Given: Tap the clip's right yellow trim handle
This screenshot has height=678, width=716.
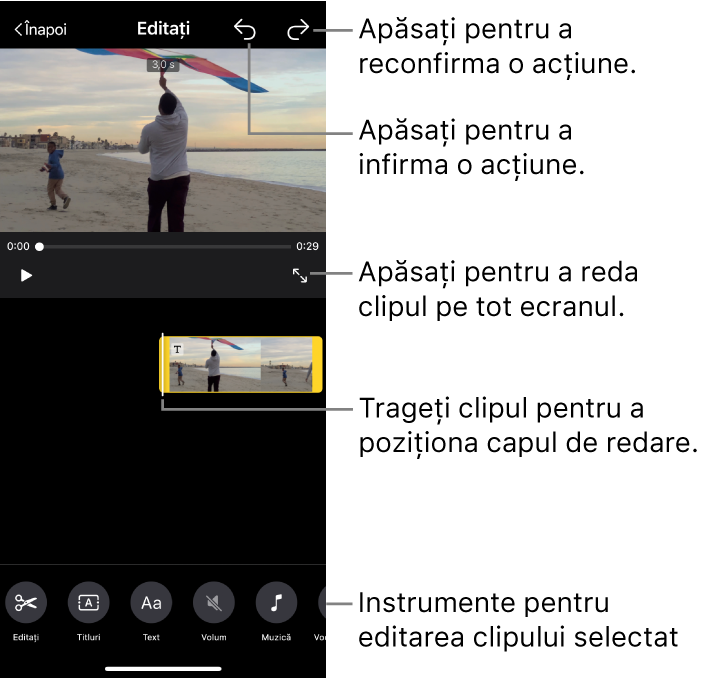Looking at the screenshot, I should pos(317,364).
